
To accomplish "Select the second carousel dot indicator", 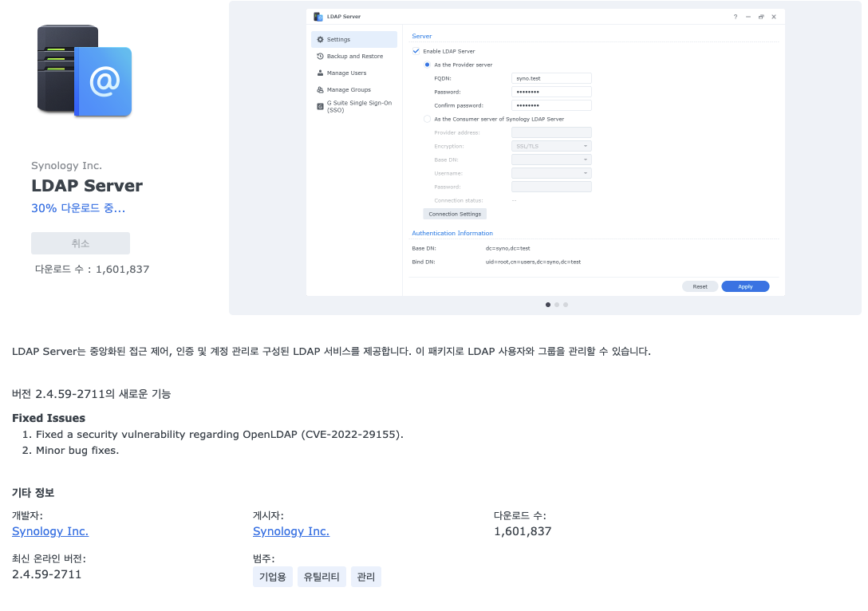I will (557, 305).
